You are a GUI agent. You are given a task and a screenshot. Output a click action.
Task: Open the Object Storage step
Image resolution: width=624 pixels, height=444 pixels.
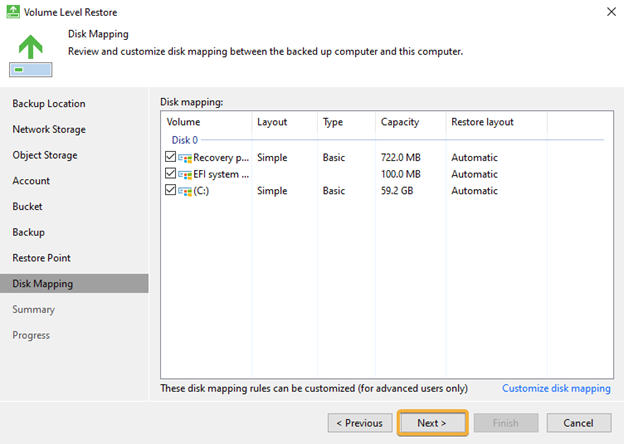45,155
